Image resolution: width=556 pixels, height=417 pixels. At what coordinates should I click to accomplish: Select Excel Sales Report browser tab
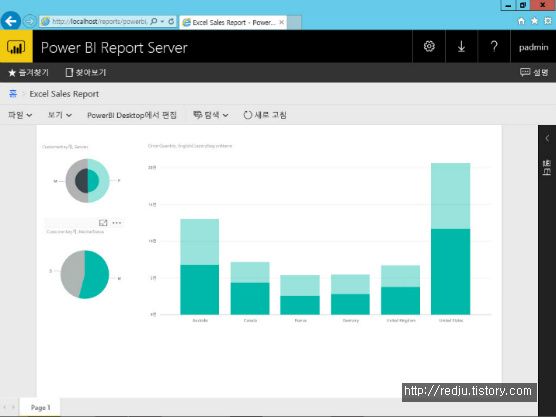point(233,22)
